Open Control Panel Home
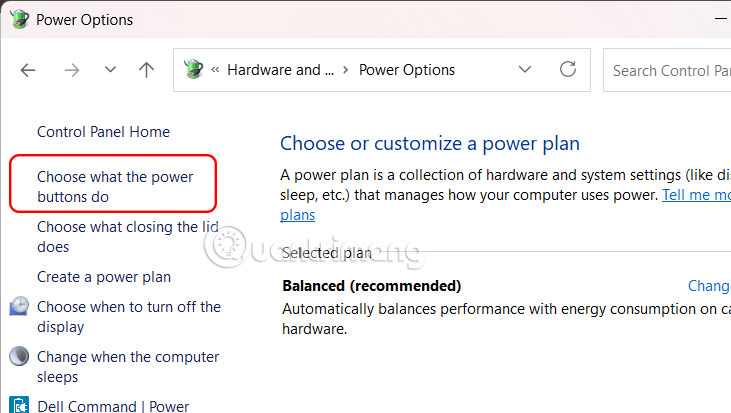The height and width of the screenshot is (413, 731). 103,132
